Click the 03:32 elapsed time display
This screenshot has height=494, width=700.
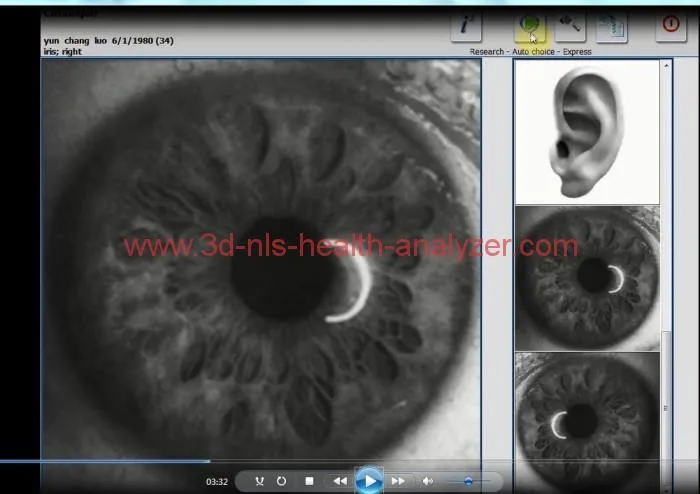point(217,482)
